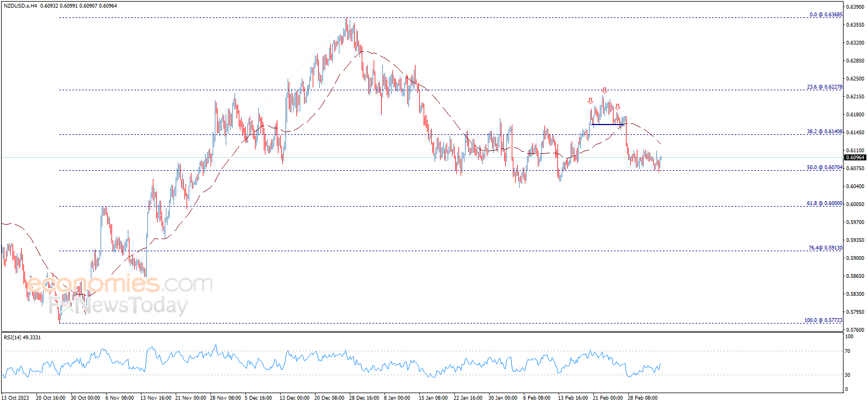Select the 0.0 @ 0.63685 Fibonacci label
868x404 pixels.
point(826,15)
